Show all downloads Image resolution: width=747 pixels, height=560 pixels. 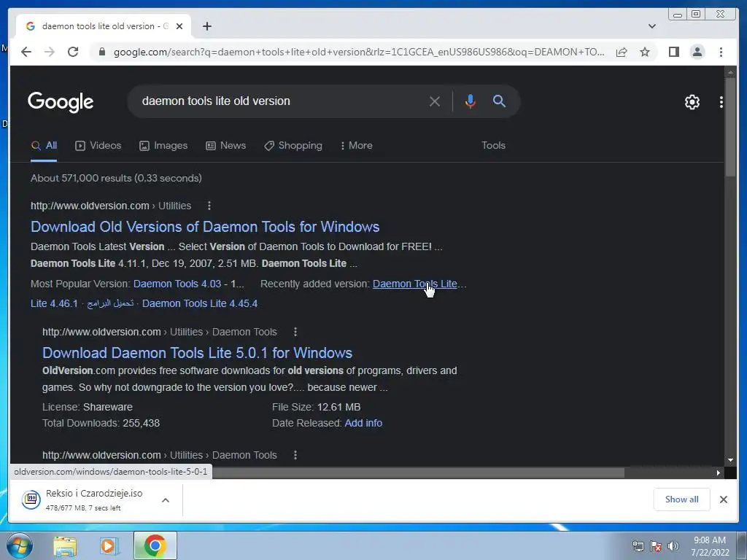[x=682, y=499]
